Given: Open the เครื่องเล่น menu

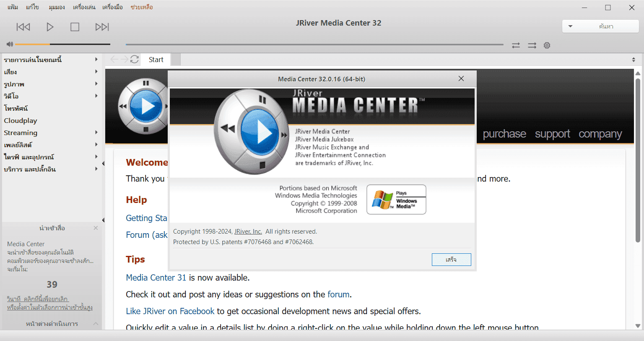Looking at the screenshot, I should (x=84, y=7).
